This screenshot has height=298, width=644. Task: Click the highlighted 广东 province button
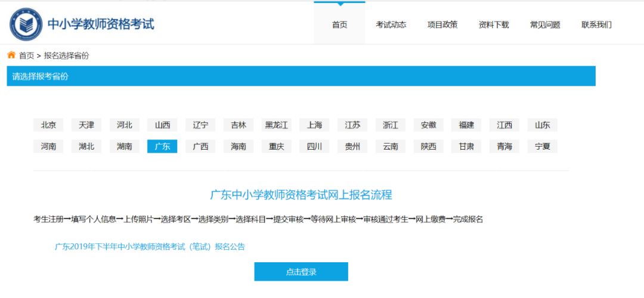[x=162, y=147]
